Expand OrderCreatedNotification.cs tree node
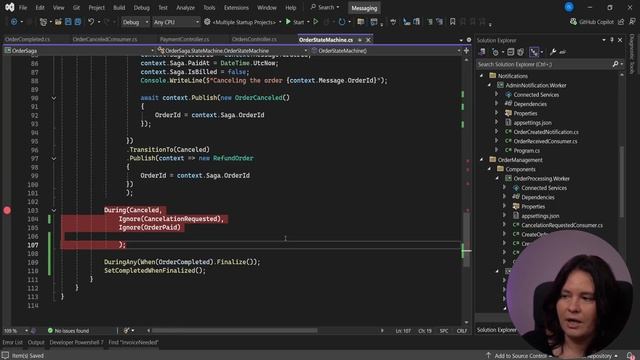The width and height of the screenshot is (640, 360). pyautogui.click(x=497, y=132)
